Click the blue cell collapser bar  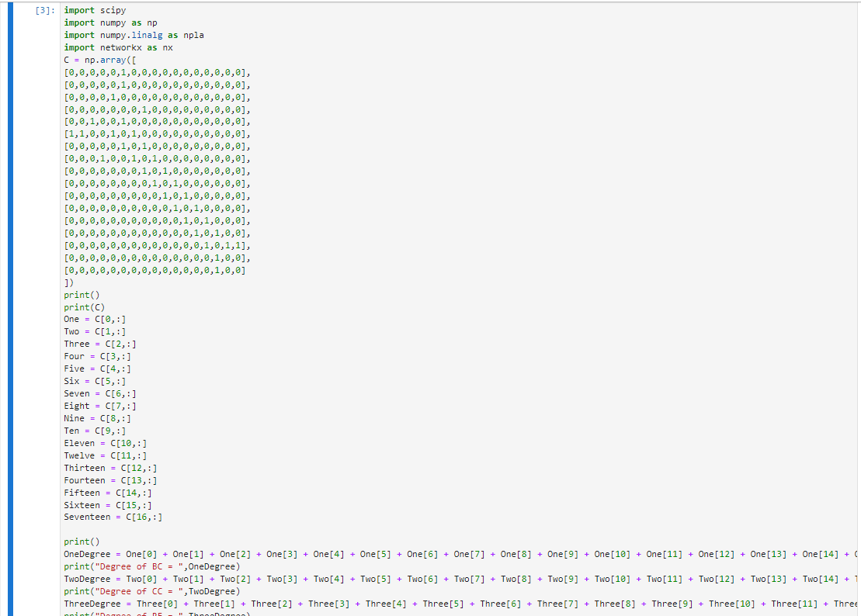click(10, 309)
